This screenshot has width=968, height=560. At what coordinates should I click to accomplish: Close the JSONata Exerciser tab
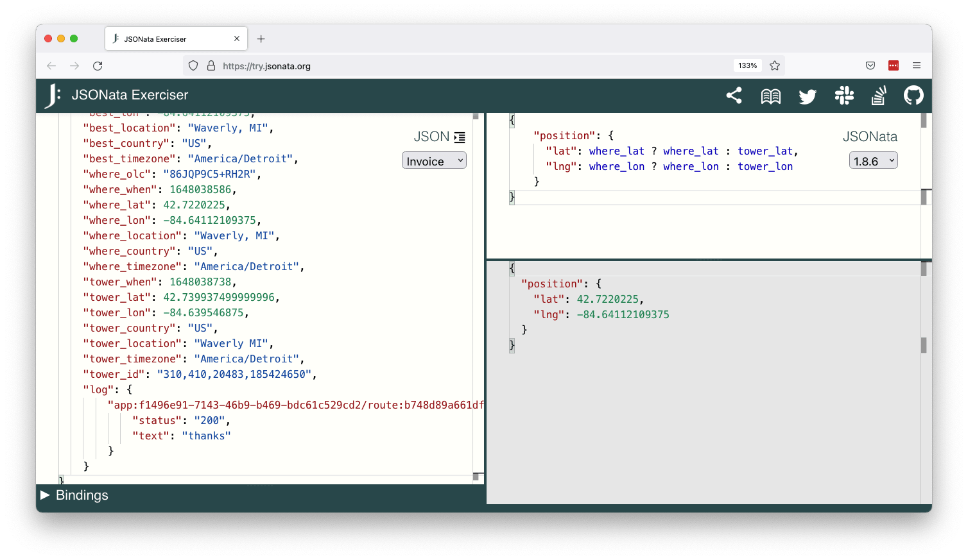click(x=237, y=38)
